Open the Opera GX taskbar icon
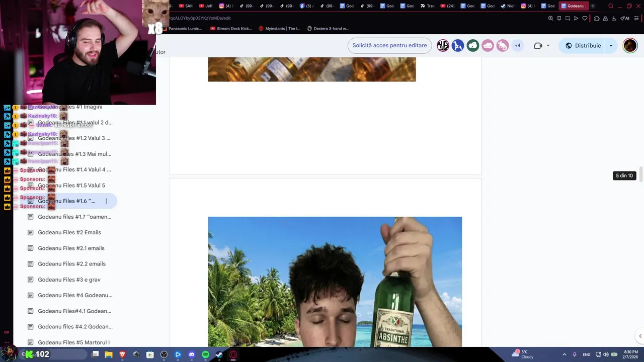This screenshot has height=362, width=644. coord(233,354)
